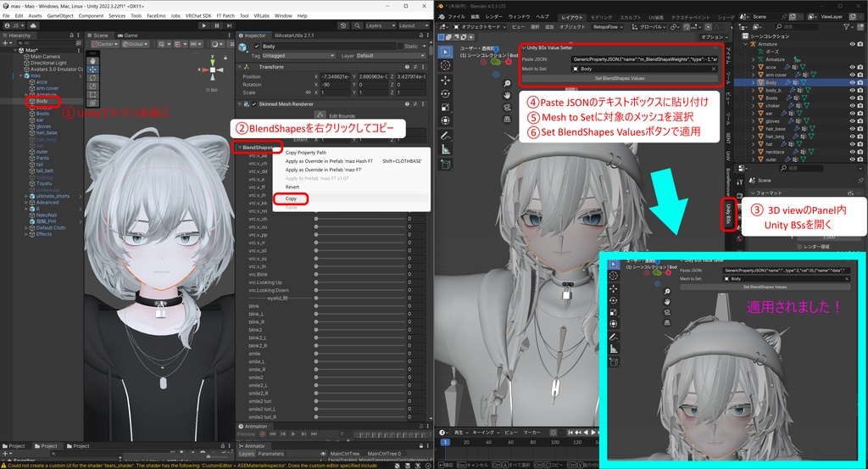
Task: Select the Scale tool in Unity scene view
Action: [93, 86]
